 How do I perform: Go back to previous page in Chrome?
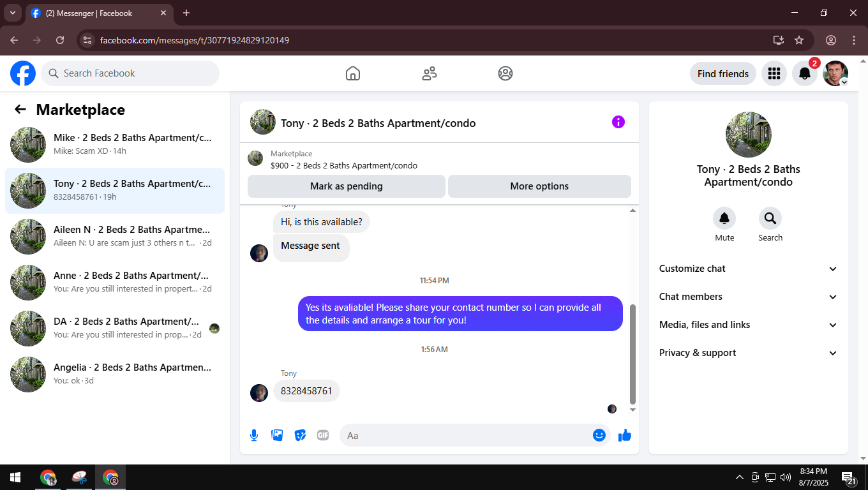tap(14, 40)
